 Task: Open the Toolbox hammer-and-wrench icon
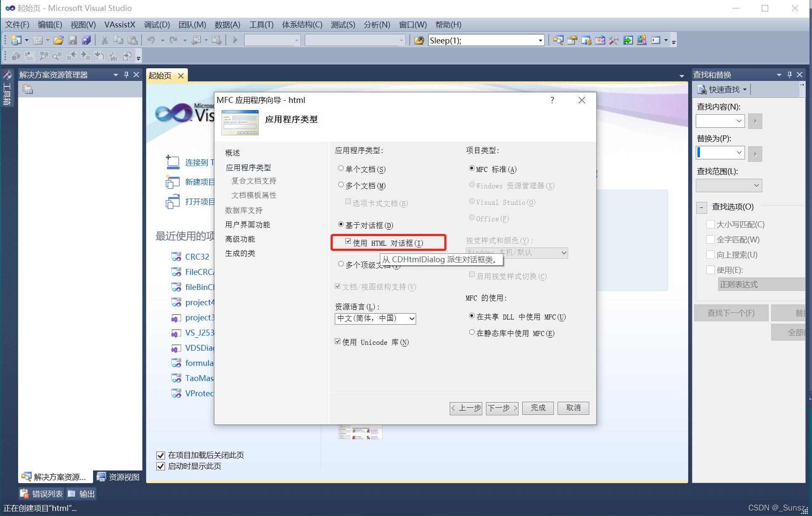pos(614,40)
